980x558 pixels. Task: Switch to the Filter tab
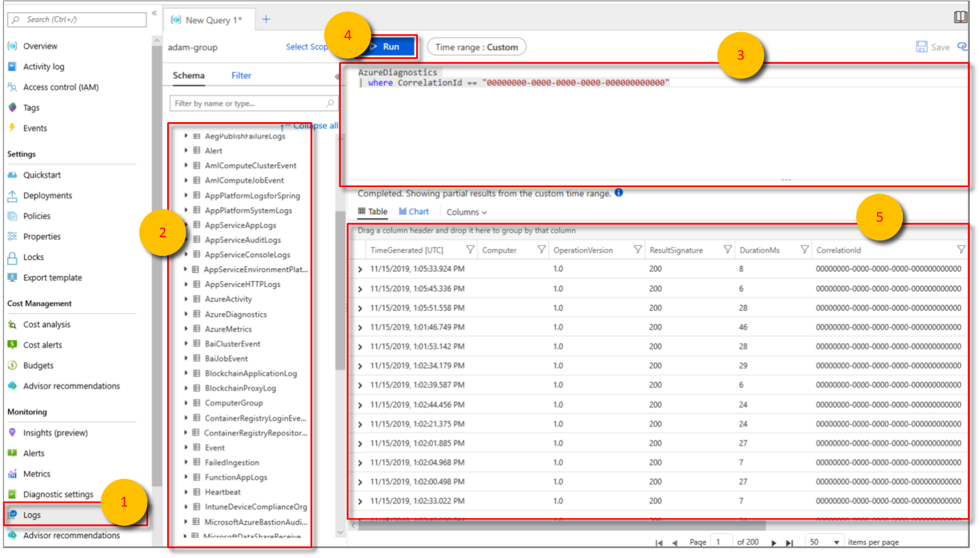[241, 76]
